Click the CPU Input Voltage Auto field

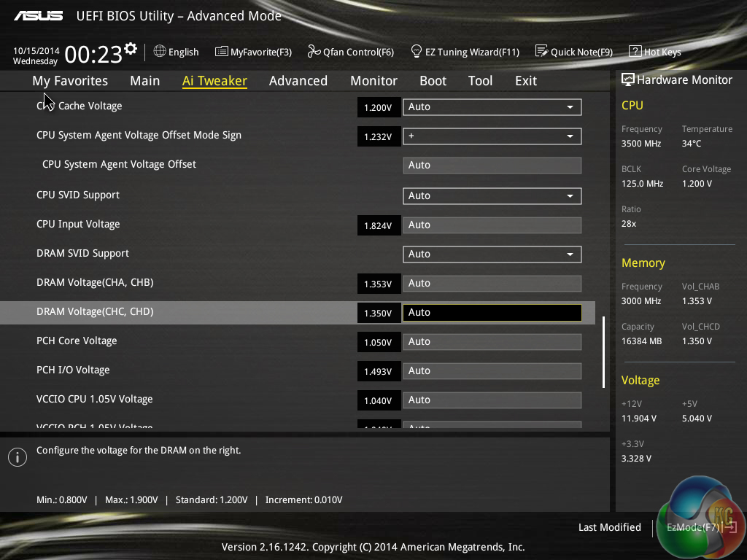492,225
